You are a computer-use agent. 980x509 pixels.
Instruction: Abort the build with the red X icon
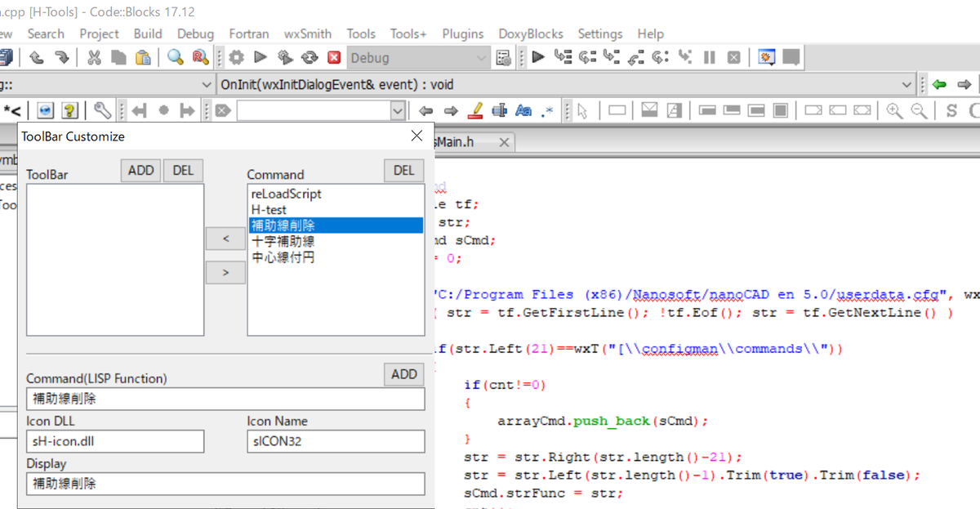tap(334, 57)
